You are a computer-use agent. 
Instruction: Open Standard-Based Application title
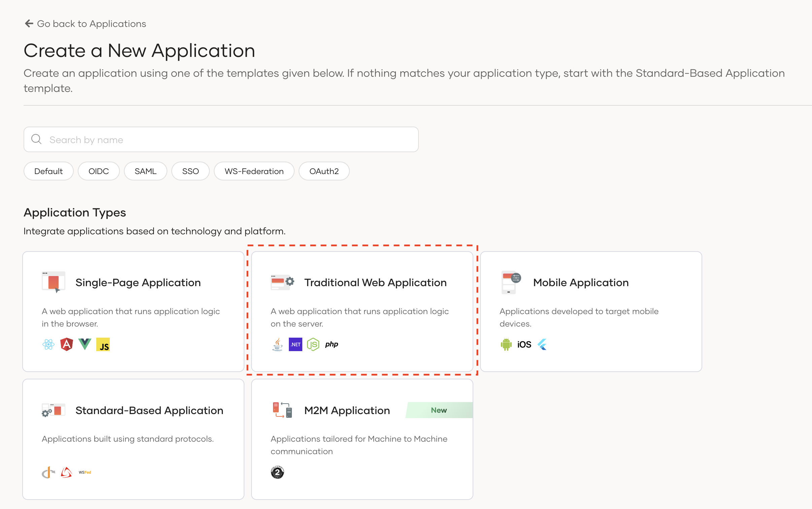coord(149,410)
